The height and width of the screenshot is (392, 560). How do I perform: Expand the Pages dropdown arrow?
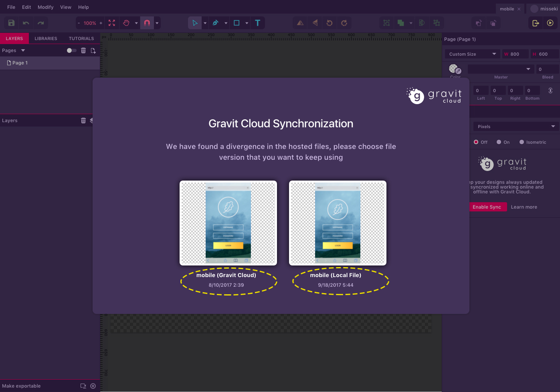[23, 50]
